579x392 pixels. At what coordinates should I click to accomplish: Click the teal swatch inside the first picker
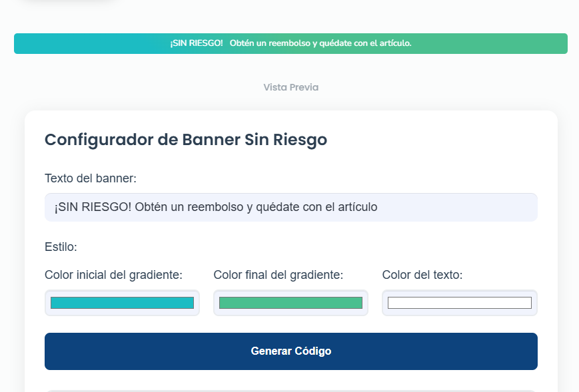point(122,303)
